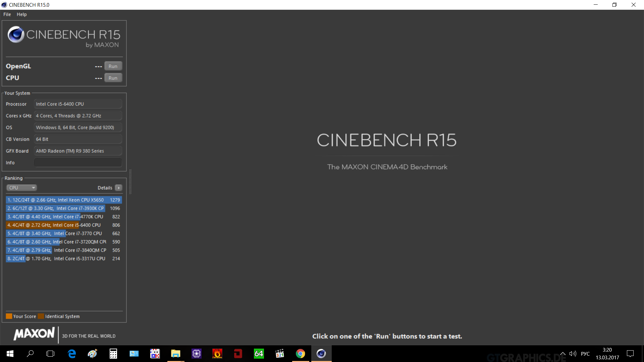Screen dimensions: 644x362
Task: Open the File menu
Action: click(x=7, y=14)
